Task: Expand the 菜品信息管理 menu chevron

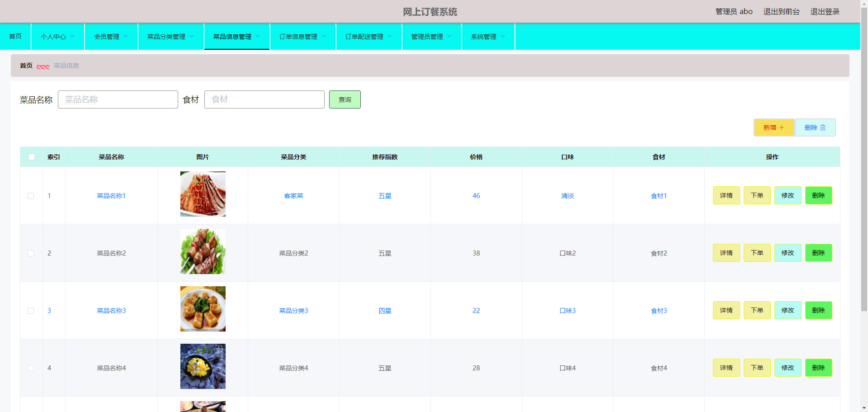Action: click(x=258, y=37)
